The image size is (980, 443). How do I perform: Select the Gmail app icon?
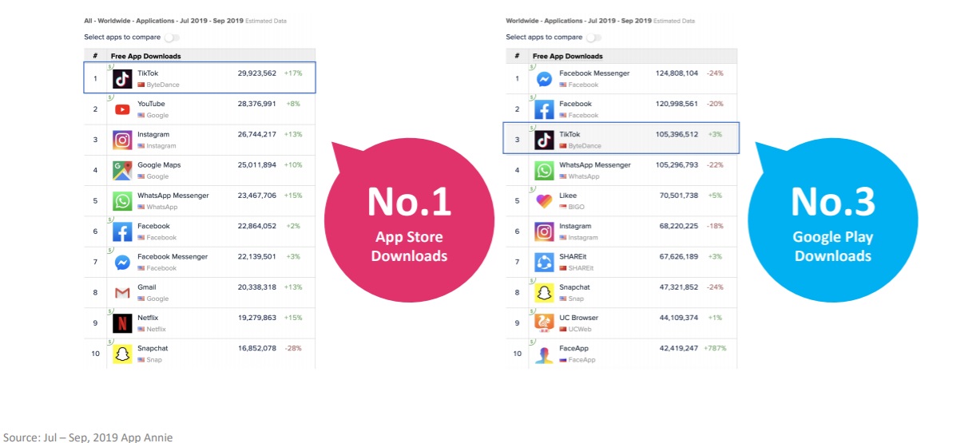click(x=122, y=293)
